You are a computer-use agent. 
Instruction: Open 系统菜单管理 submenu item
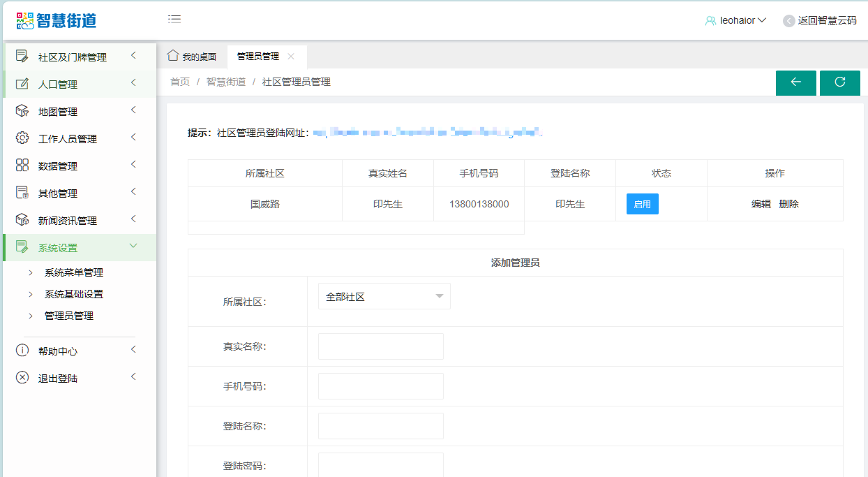(x=73, y=272)
